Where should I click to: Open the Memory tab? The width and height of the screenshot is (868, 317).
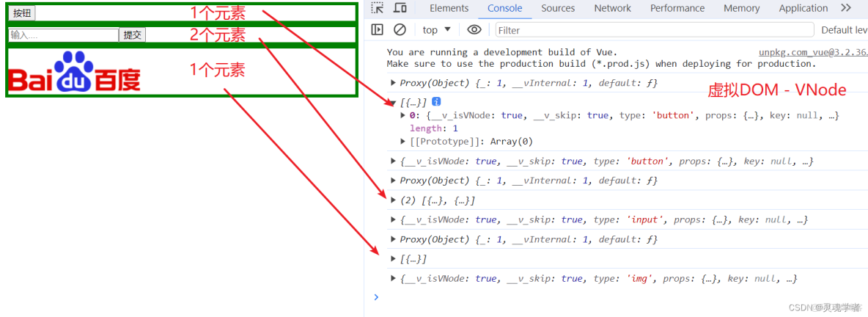click(741, 8)
